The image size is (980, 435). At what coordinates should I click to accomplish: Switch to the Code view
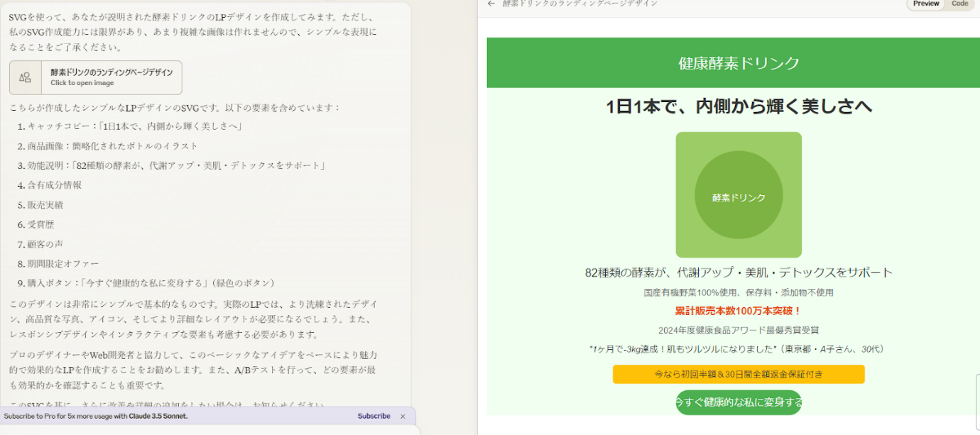959,4
